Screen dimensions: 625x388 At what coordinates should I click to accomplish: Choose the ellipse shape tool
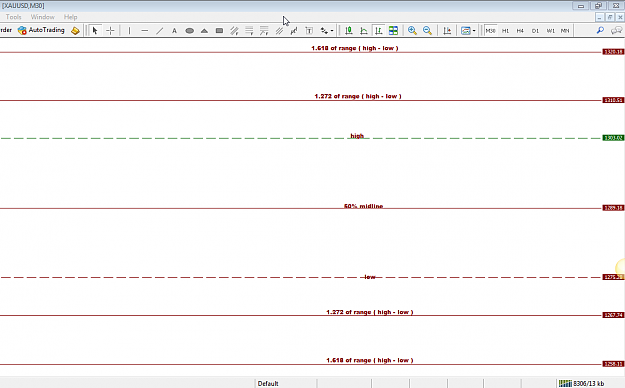pos(189,31)
